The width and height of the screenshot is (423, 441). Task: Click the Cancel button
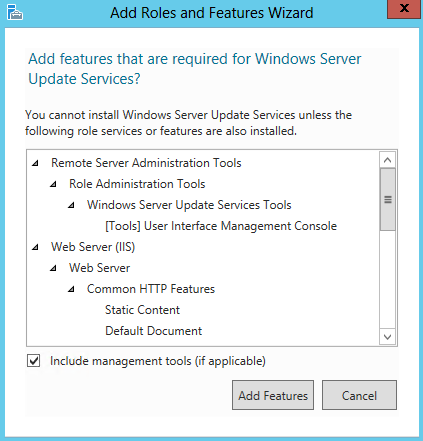click(359, 395)
